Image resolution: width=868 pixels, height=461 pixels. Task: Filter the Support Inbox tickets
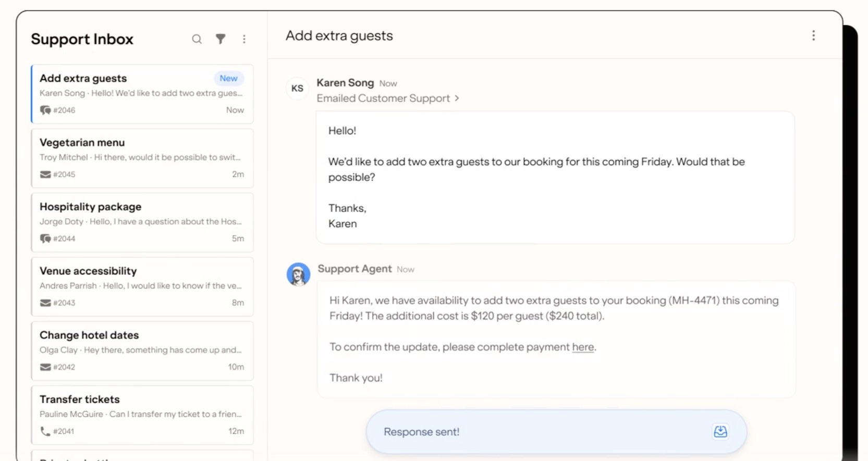pyautogui.click(x=221, y=39)
